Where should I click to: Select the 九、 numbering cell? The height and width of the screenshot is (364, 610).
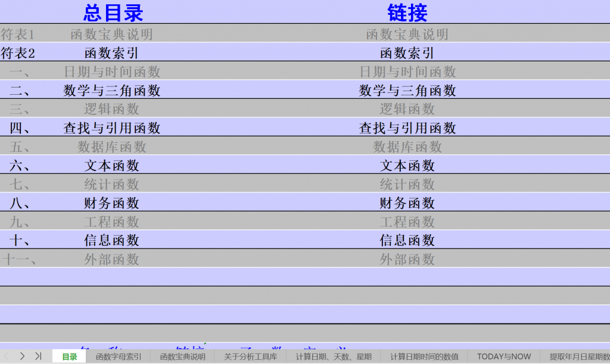tap(20, 222)
